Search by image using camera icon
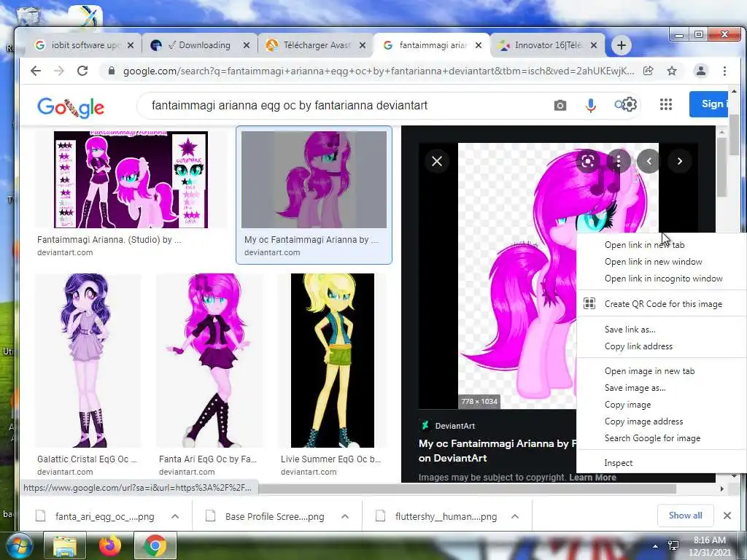This screenshot has width=747, height=560. pyautogui.click(x=560, y=105)
